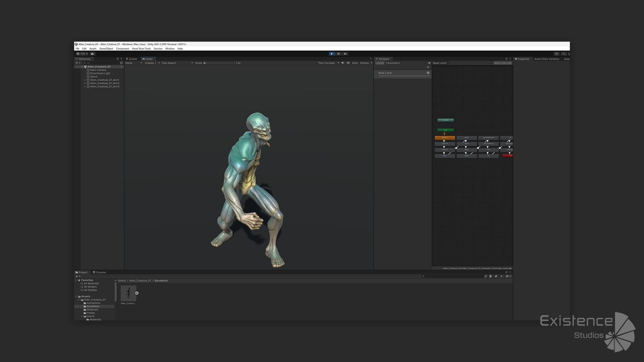Image resolution: width=644 pixels, height=362 pixels.
Task: Collapse the Stand folder in Project
Action: point(82,316)
